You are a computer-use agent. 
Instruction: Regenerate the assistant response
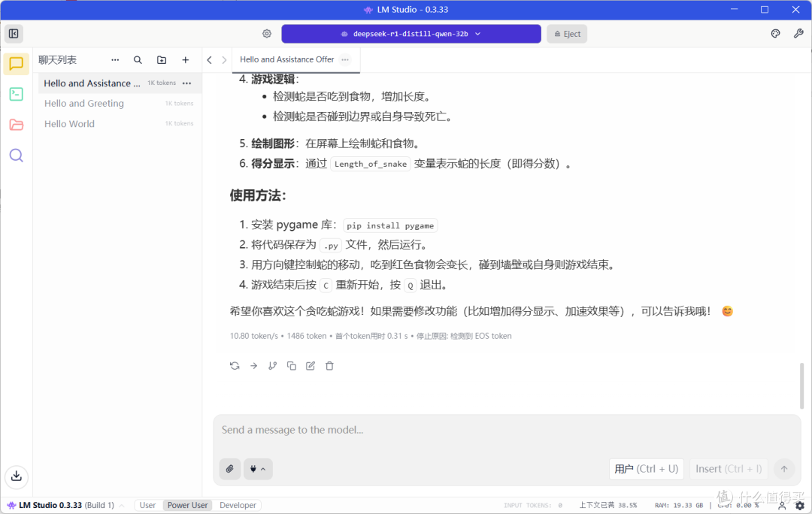pos(235,366)
